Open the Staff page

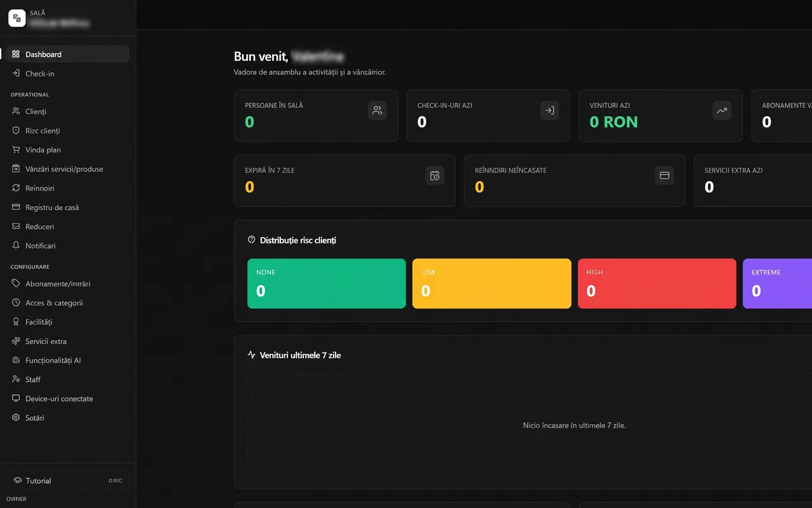pos(67,379)
